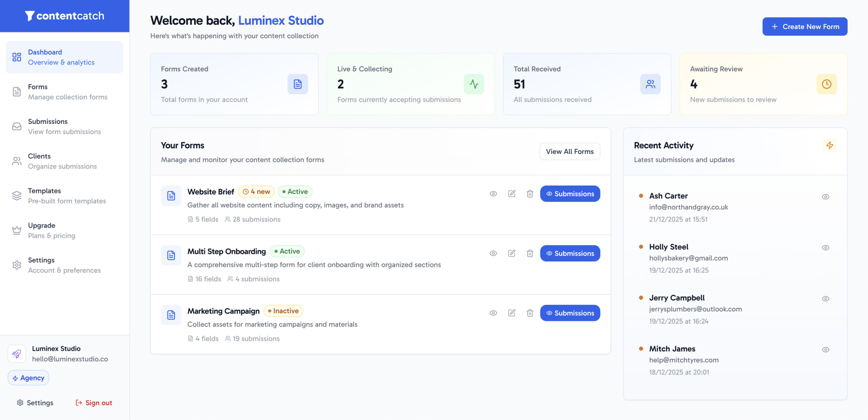Screen dimensions: 868x420
Task: Click the lightning bolt icon in Recent Activity
Action: click(x=830, y=145)
